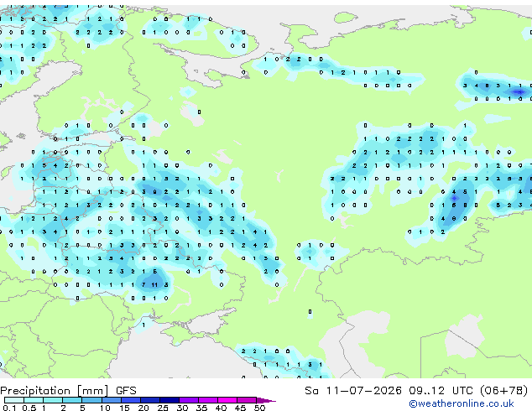This screenshot has height=411, width=532.
Task: Click the '40' legend scale label
Action: pos(221,408)
